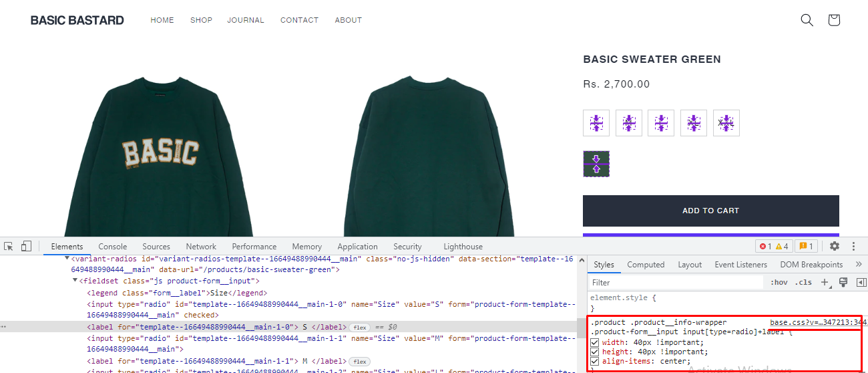Screen dimensions: 868x373
Task: Select the Styles sub-tab
Action: pyautogui.click(x=604, y=264)
